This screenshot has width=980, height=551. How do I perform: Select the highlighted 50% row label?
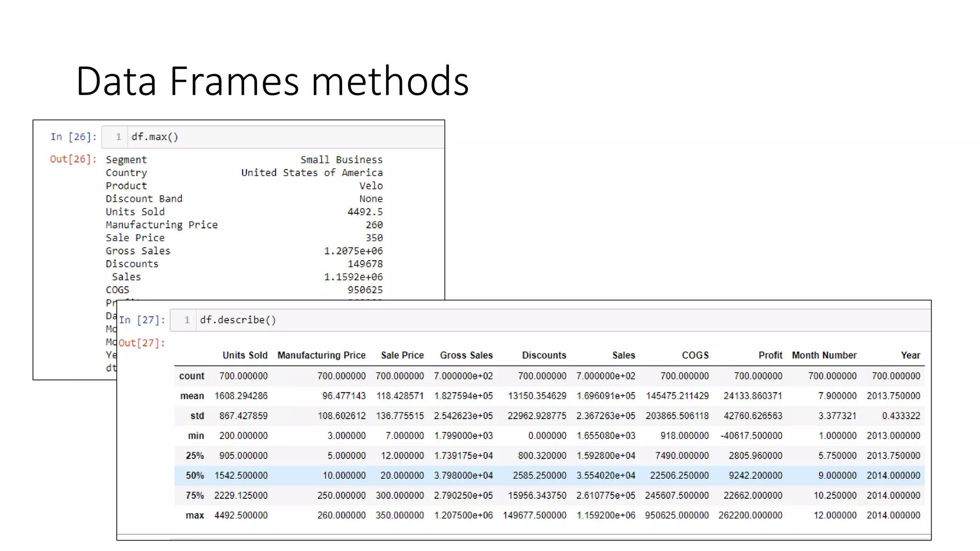195,476
